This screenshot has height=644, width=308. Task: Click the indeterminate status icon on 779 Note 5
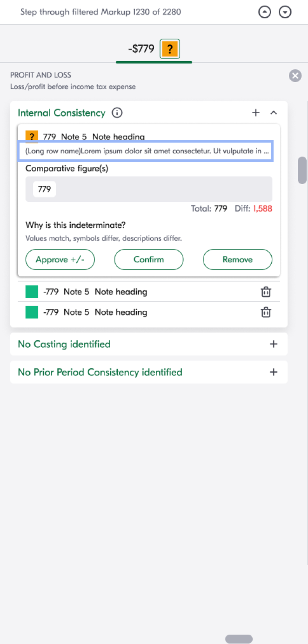tap(32, 136)
